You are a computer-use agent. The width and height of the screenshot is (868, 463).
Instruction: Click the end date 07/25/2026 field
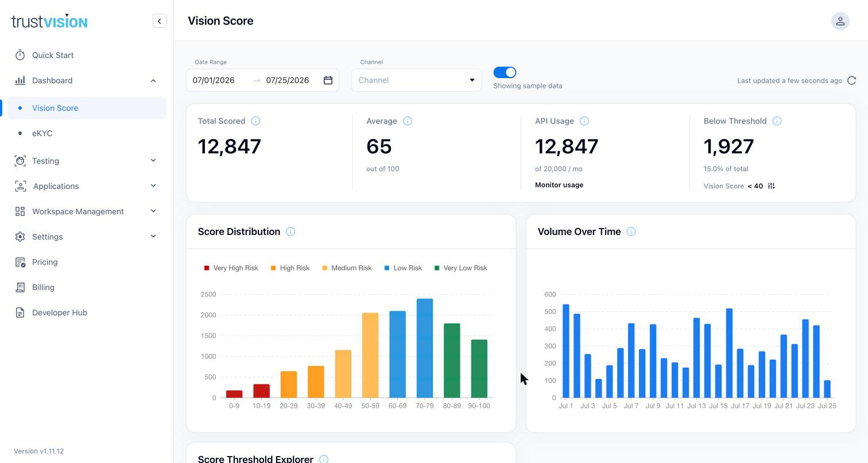[288, 80]
